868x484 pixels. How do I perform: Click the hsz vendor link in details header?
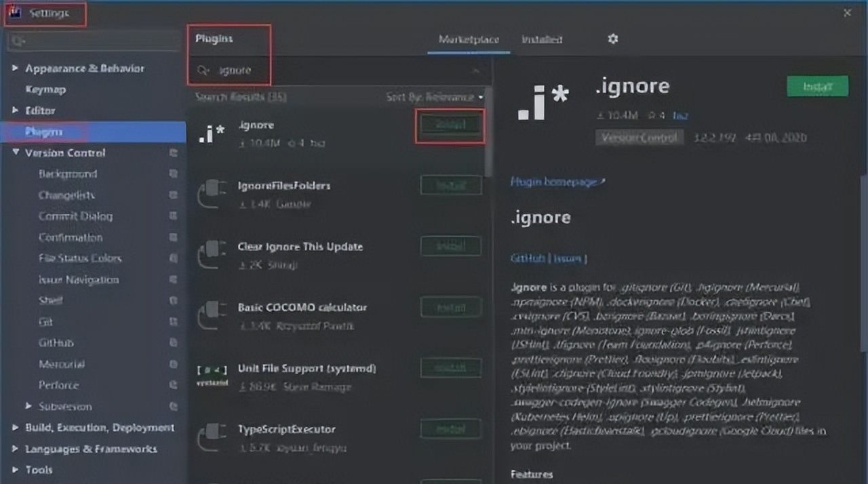pos(680,117)
